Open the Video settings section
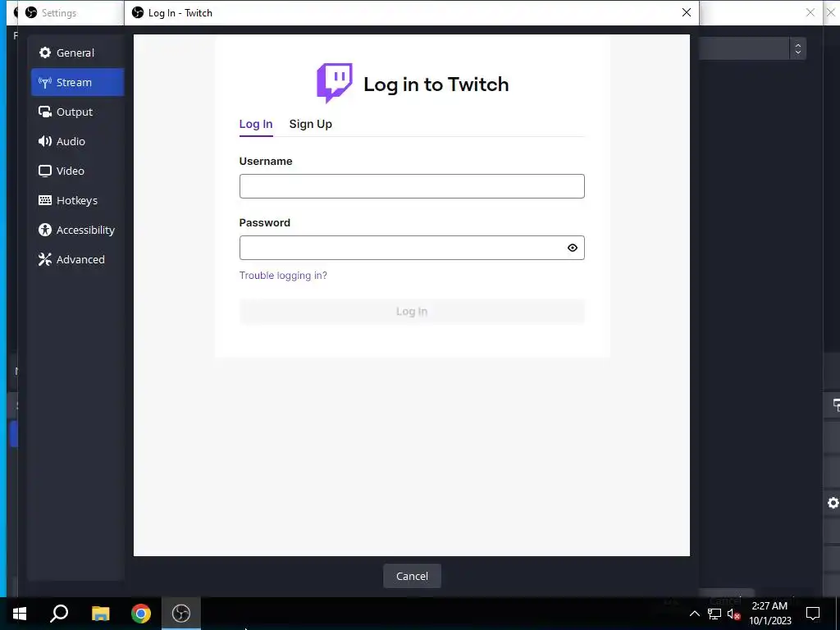The width and height of the screenshot is (840, 630). 77,171
